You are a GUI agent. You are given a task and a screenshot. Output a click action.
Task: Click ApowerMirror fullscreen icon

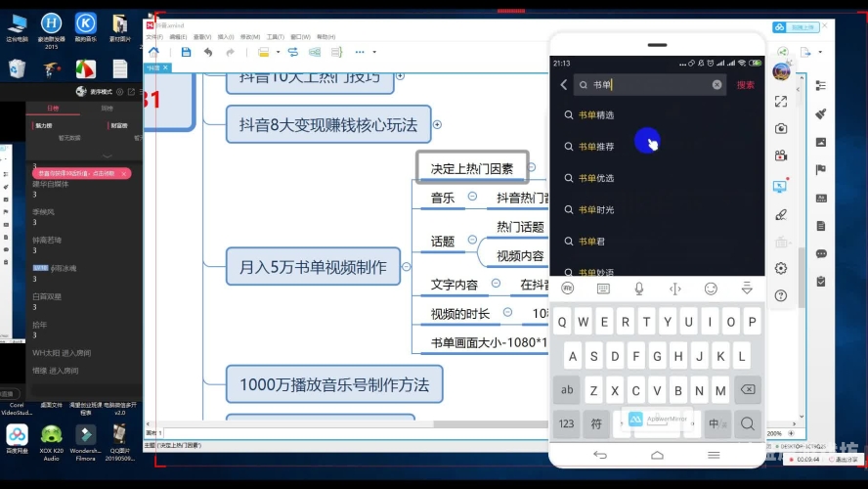(x=781, y=102)
